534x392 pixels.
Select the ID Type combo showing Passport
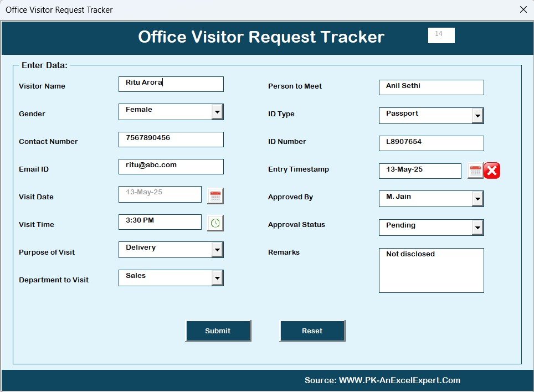[431, 116]
